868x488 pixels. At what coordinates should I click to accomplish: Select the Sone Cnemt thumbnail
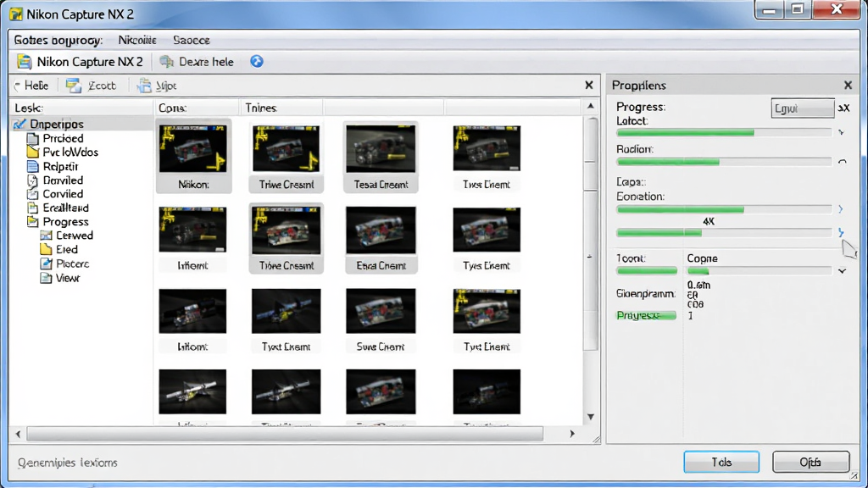(381, 319)
